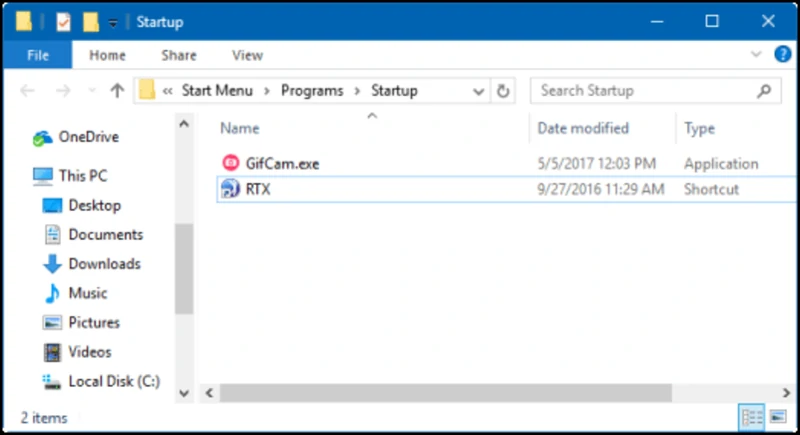Navigate to Programs in the breadcrumb
The width and height of the screenshot is (800, 435).
313,91
